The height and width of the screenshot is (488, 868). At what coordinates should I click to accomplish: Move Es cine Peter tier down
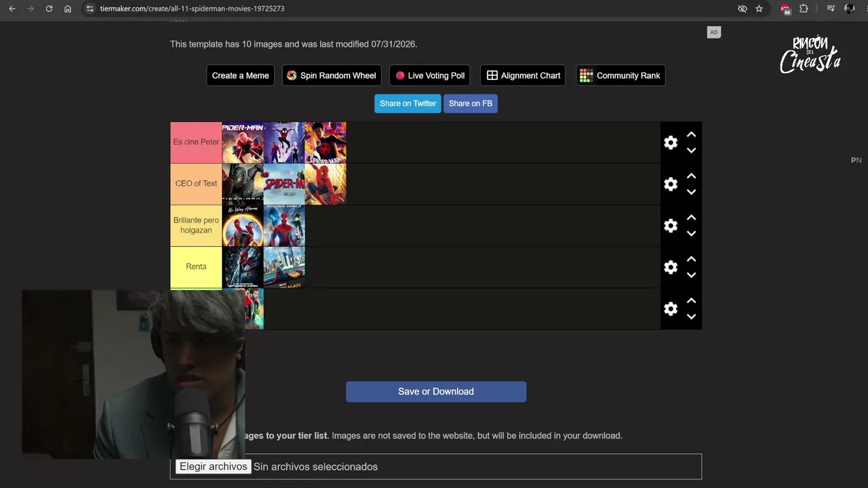coord(691,150)
